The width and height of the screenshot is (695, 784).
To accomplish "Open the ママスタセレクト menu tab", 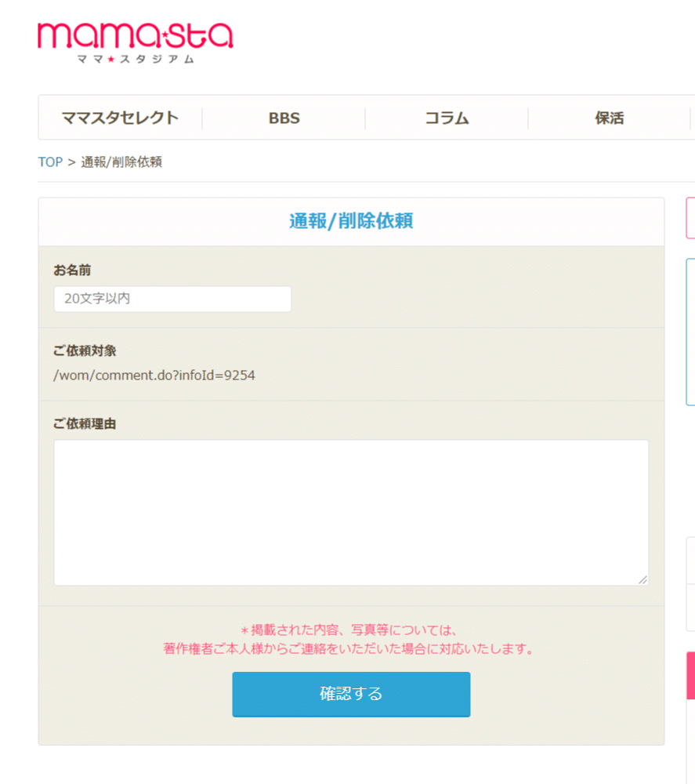I will click(x=121, y=118).
